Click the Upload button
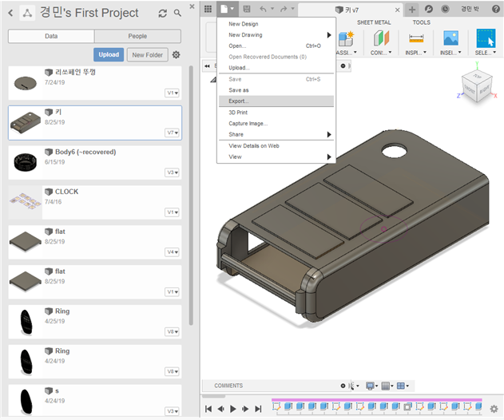The image size is (504, 420). pos(109,54)
